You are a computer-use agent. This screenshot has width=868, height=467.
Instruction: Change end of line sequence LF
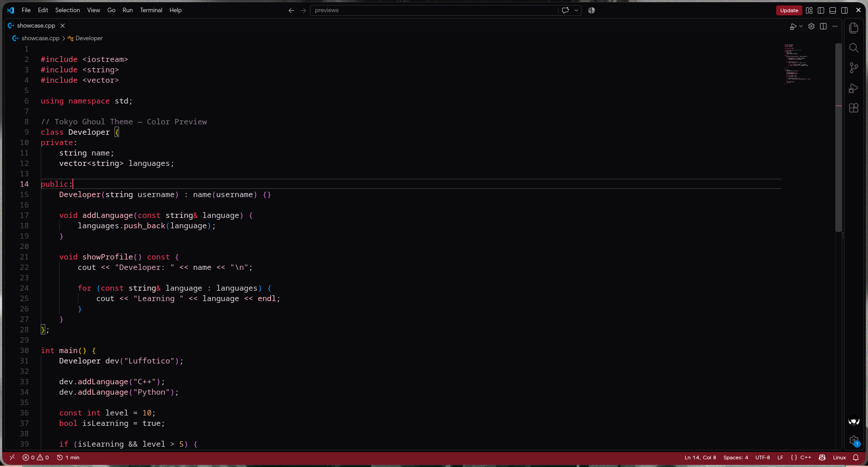(780, 458)
